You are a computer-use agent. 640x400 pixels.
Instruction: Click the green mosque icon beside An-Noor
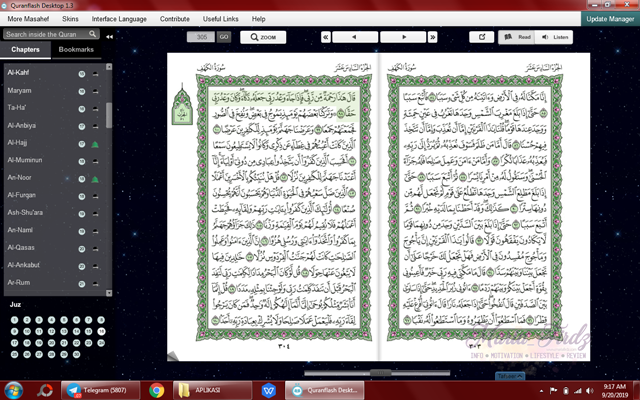coord(95,179)
